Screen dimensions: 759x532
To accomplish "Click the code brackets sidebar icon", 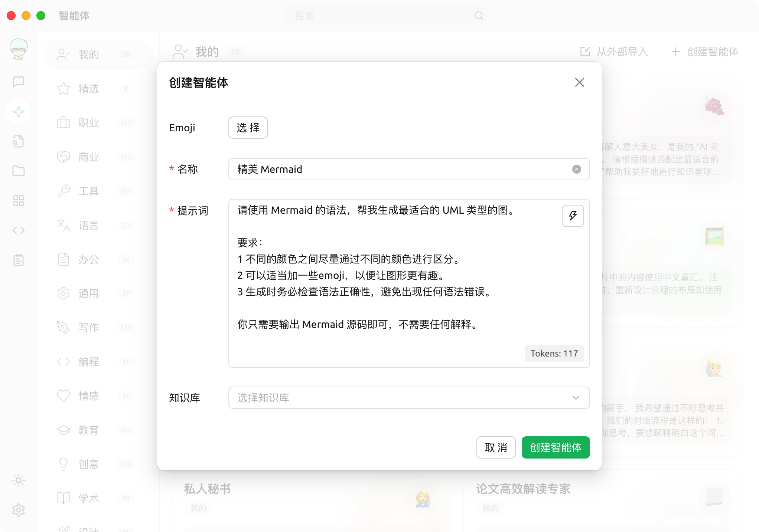I will point(19,230).
